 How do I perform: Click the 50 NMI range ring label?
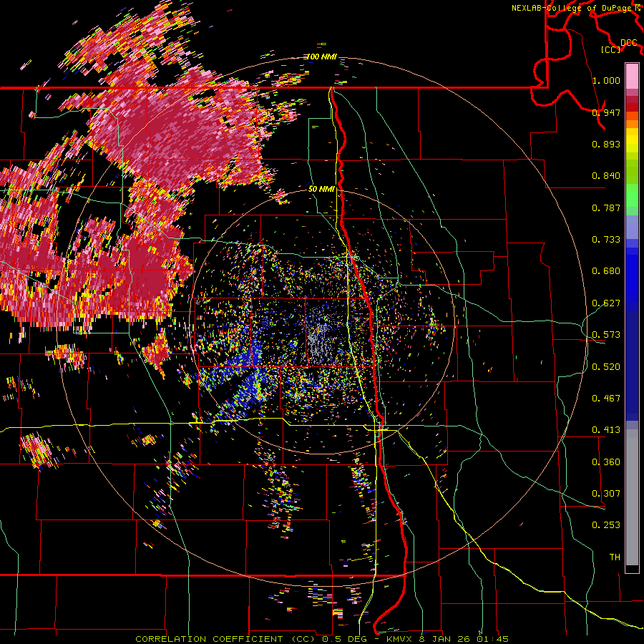(321, 189)
